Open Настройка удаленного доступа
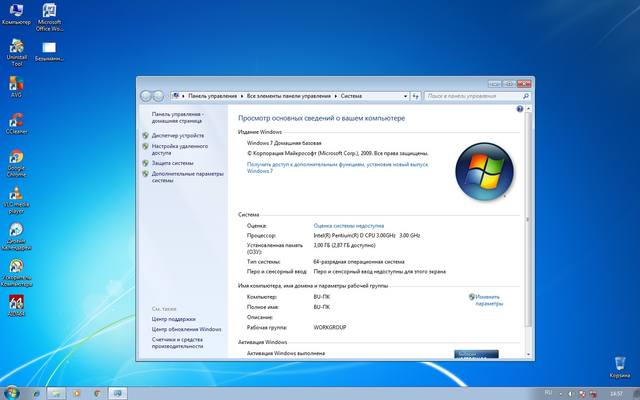This screenshot has height=400, width=640. point(180,149)
